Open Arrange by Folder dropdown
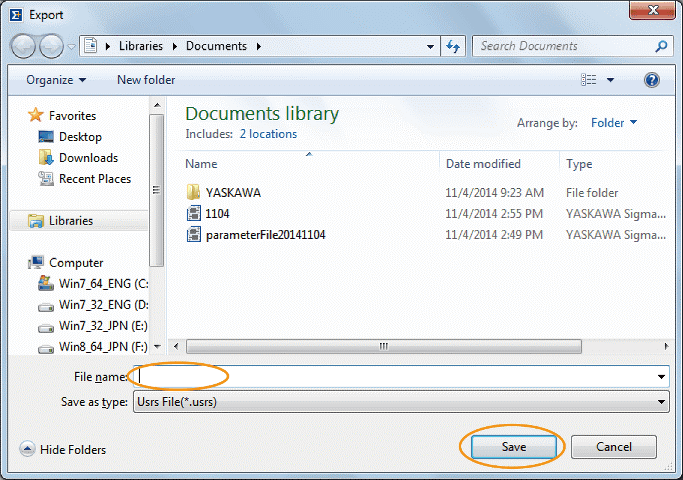 click(614, 123)
